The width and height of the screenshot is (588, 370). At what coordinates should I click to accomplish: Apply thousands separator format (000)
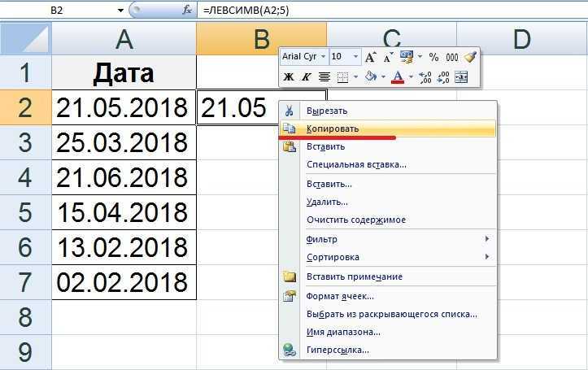(x=452, y=57)
